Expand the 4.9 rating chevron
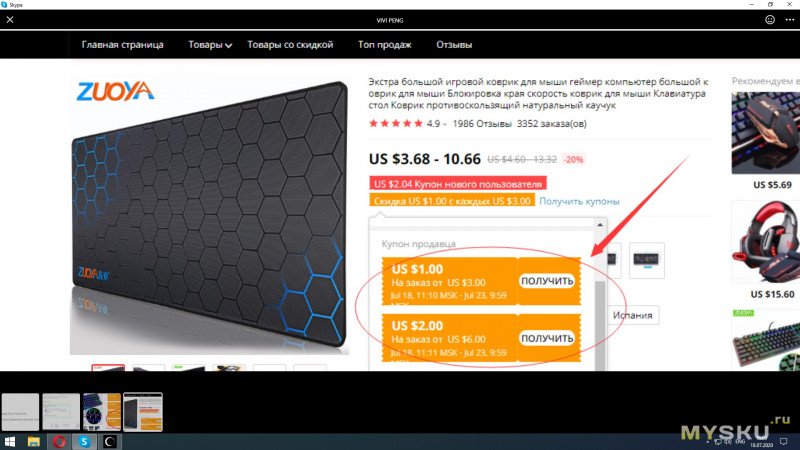This screenshot has width=800, height=450. [x=445, y=124]
